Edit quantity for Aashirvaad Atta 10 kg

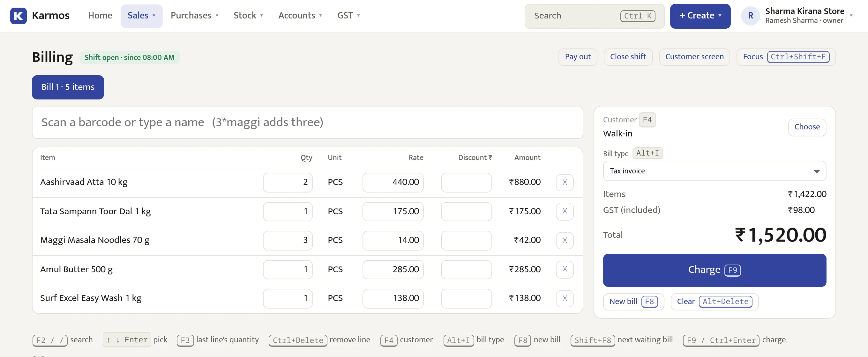point(288,182)
